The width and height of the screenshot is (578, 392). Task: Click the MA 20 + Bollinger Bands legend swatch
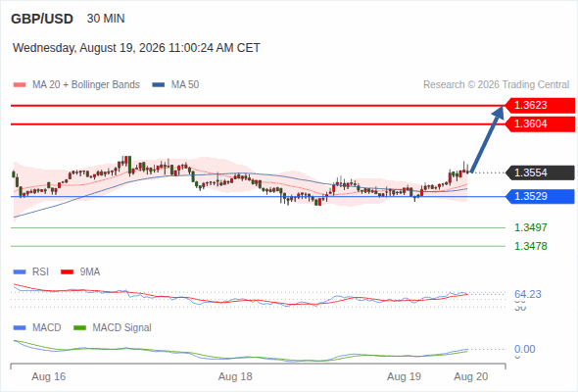tap(20, 85)
